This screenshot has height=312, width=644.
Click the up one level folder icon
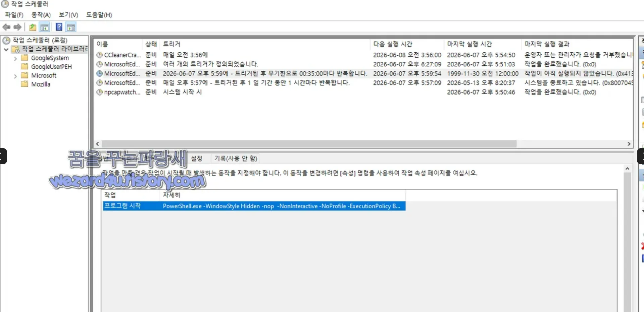point(33,27)
